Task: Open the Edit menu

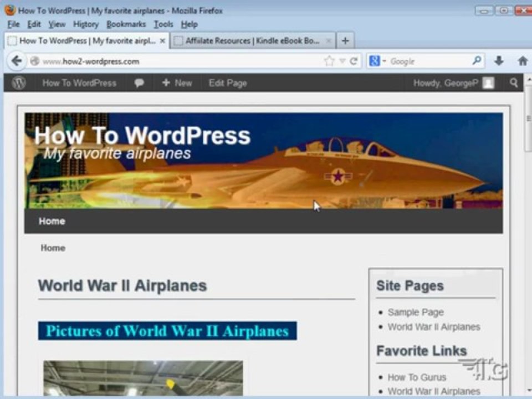Action: 34,24
